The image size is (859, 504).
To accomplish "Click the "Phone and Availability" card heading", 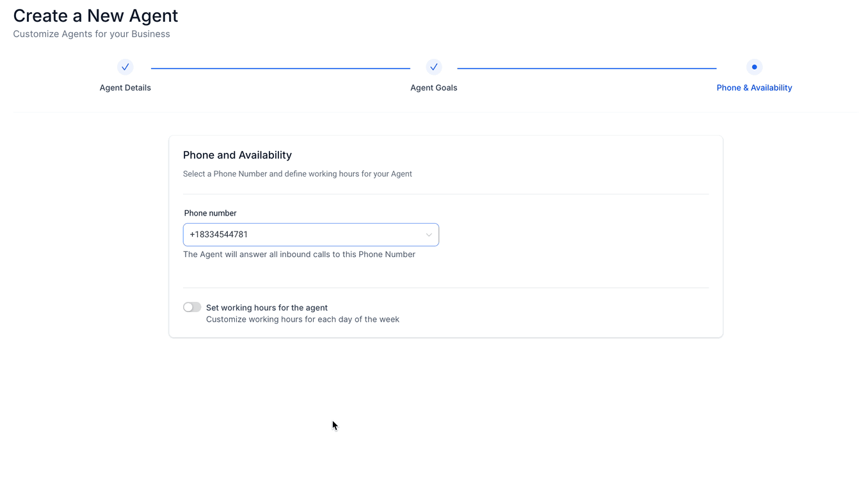I will 237,155.
